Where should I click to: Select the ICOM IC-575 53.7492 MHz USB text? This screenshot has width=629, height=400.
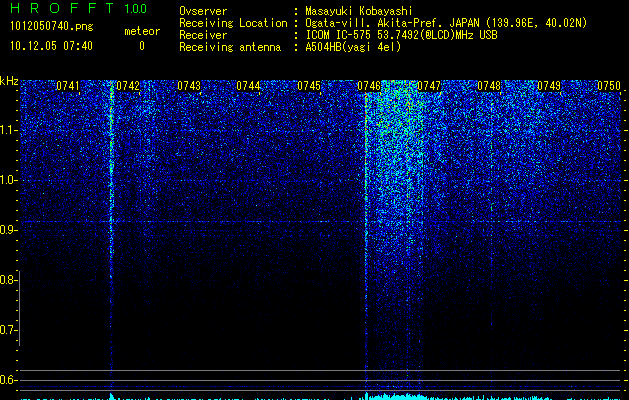(401, 35)
